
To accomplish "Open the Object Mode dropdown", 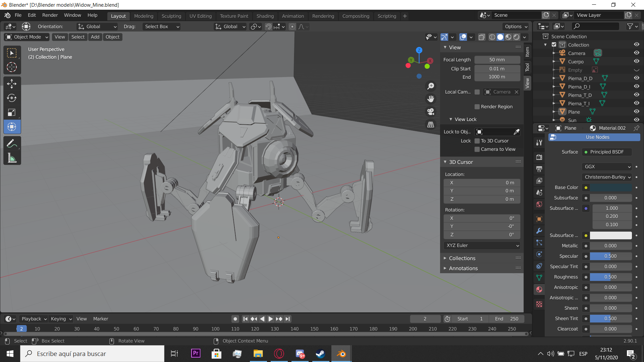I will (x=27, y=37).
